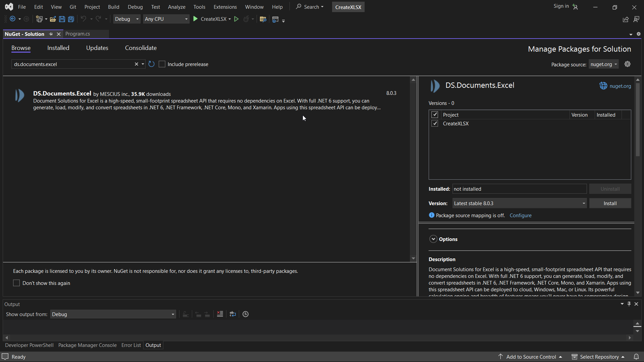Click the window settings gear above NuGet pane

(x=639, y=34)
